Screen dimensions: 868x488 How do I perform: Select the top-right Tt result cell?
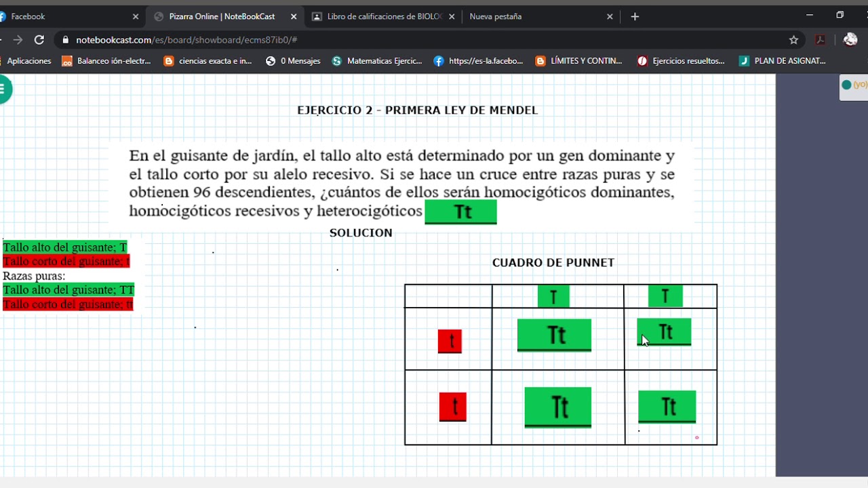pos(664,332)
